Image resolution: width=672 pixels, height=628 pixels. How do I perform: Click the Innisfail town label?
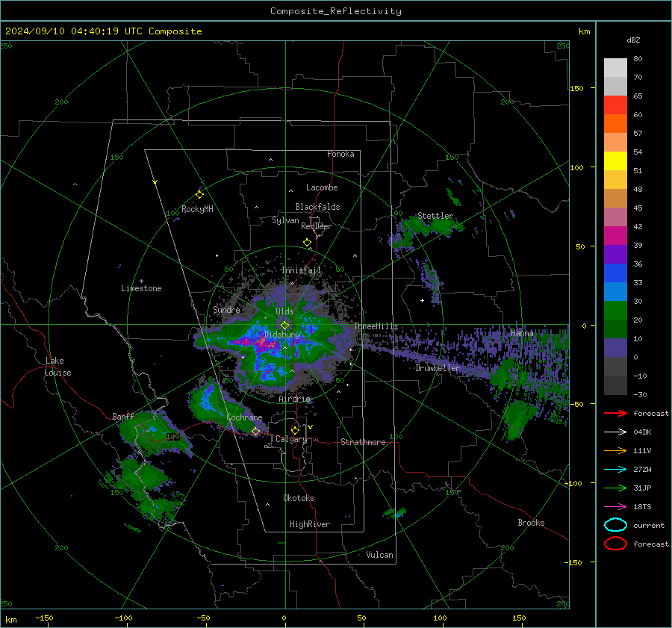click(301, 270)
